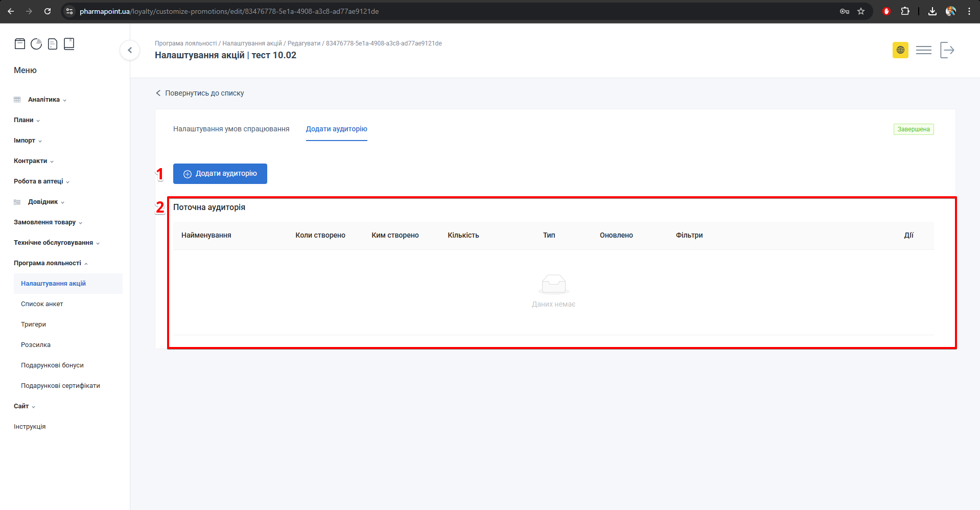Open Список анкет in the sidebar

(42, 304)
